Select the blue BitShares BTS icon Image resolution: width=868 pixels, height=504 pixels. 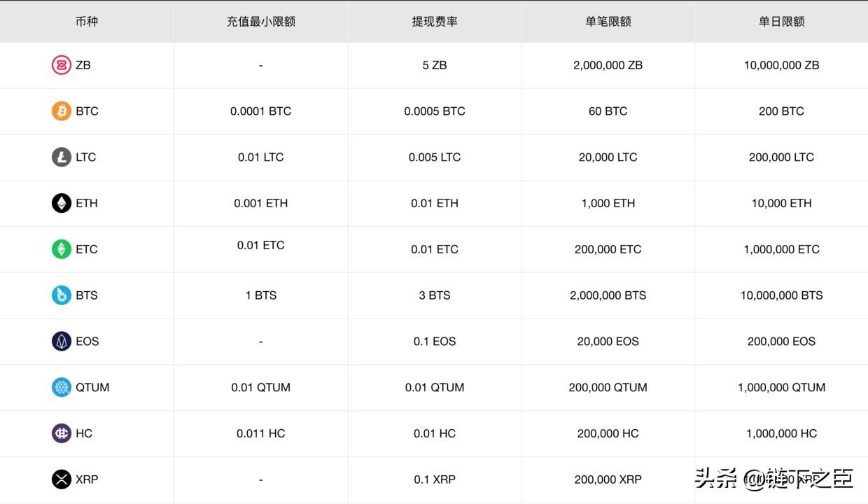[62, 295]
